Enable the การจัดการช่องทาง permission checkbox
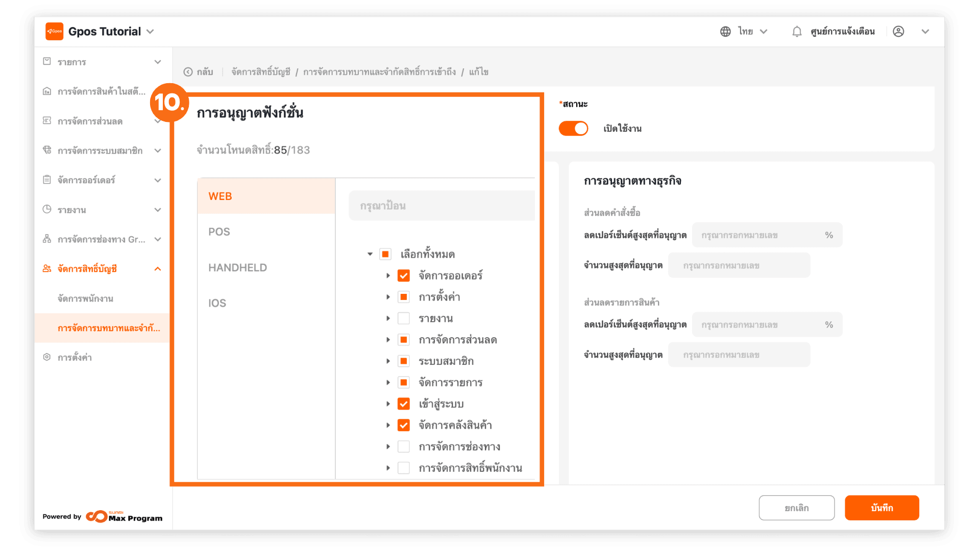The image size is (980, 551). (x=403, y=446)
